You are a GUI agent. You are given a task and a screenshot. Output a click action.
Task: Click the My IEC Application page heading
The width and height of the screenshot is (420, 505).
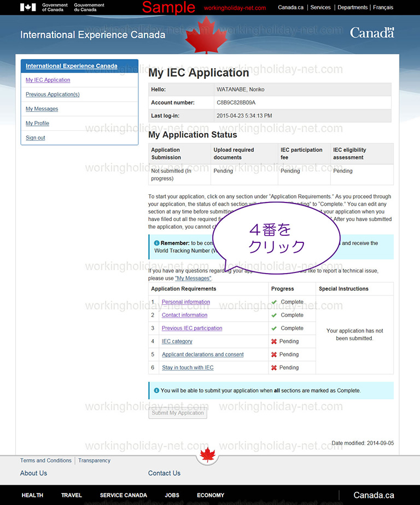click(199, 73)
